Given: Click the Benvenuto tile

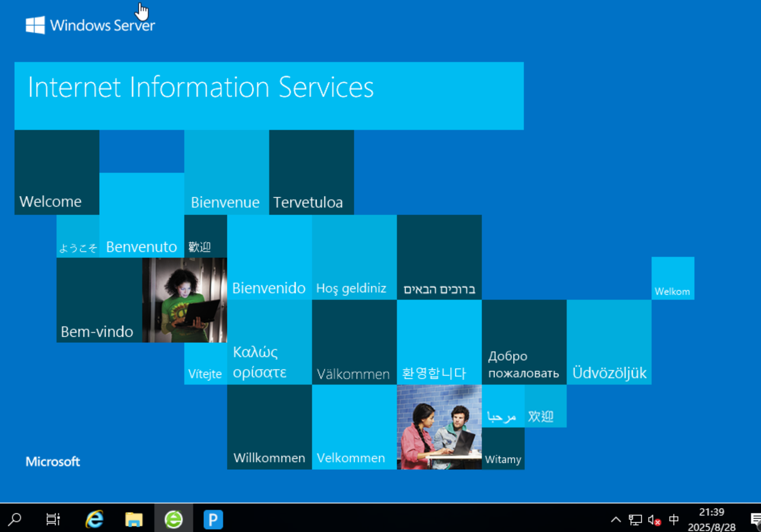Looking at the screenshot, I should pos(141,215).
